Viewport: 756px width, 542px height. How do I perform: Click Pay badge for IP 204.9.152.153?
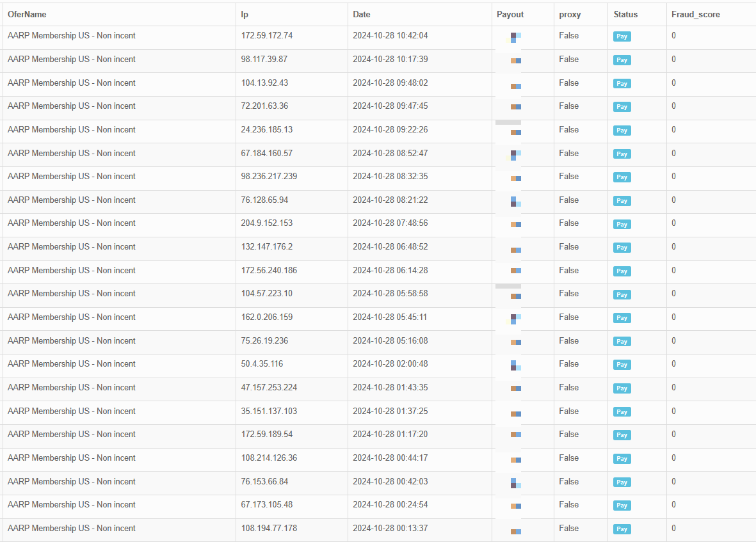pyautogui.click(x=622, y=224)
